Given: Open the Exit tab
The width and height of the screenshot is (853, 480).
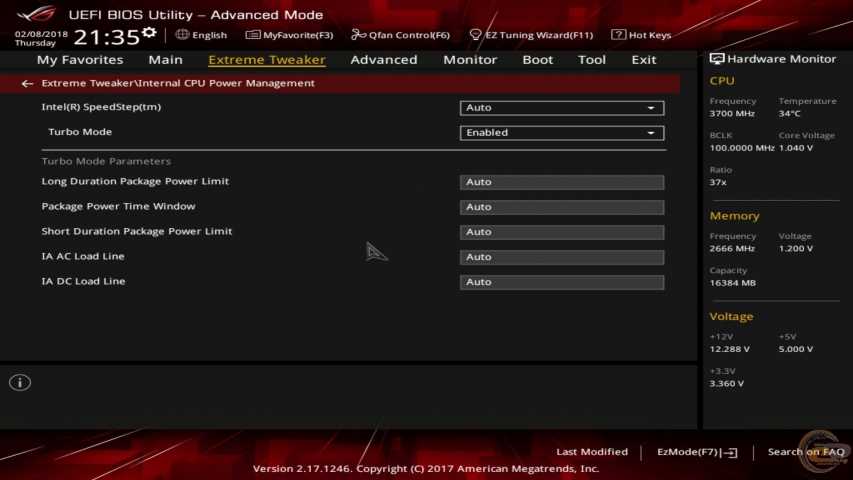Looking at the screenshot, I should [644, 60].
